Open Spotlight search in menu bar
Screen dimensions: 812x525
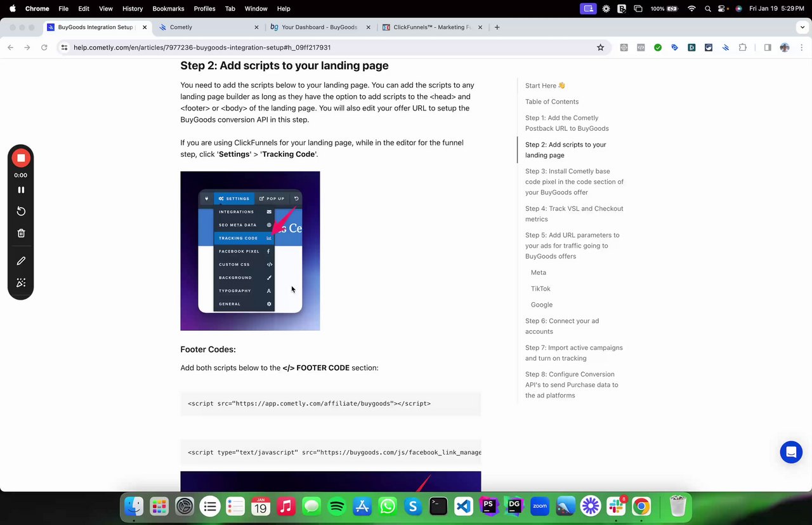(x=707, y=9)
